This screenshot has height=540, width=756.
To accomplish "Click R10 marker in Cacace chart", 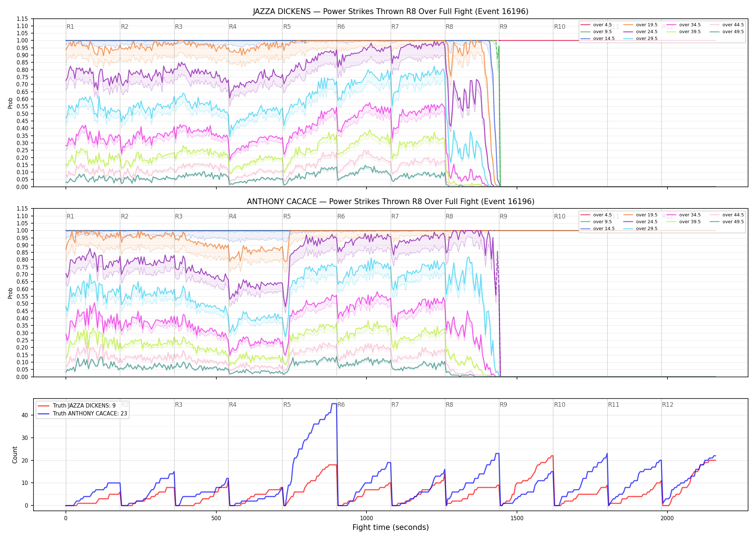I will click(x=559, y=216).
